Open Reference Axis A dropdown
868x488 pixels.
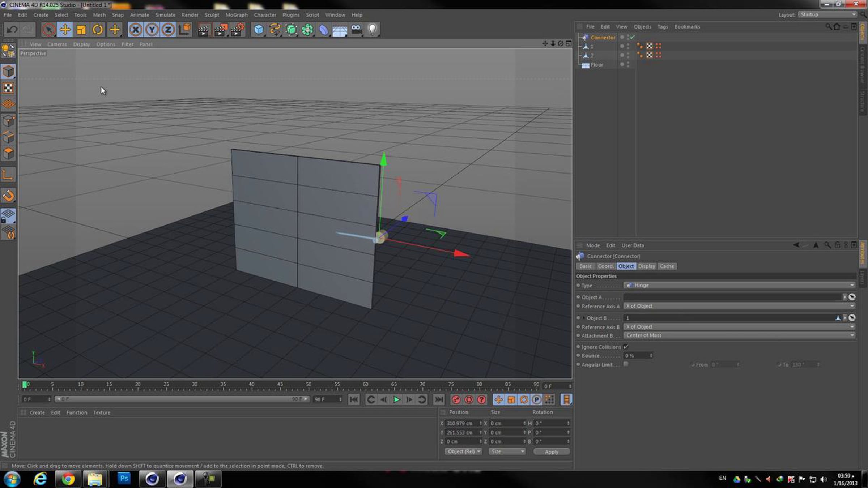(x=740, y=306)
